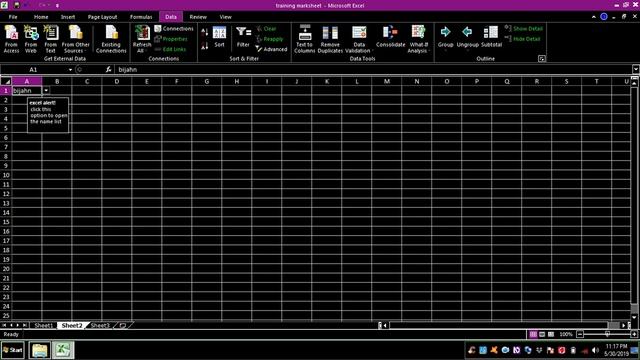640x360 pixels.
Task: Click Consolidate tool
Action: (391, 37)
